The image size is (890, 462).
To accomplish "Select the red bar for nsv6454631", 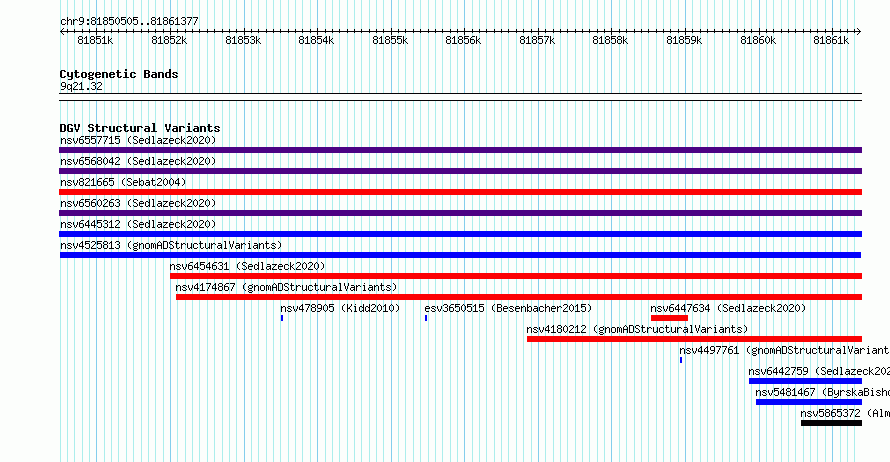I will pos(516,276).
